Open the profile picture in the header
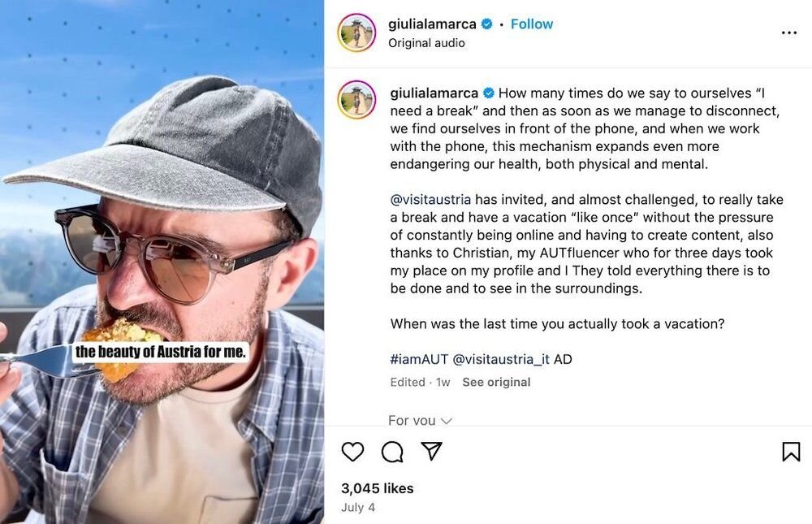Image resolution: width=812 pixels, height=524 pixels. pos(356,32)
